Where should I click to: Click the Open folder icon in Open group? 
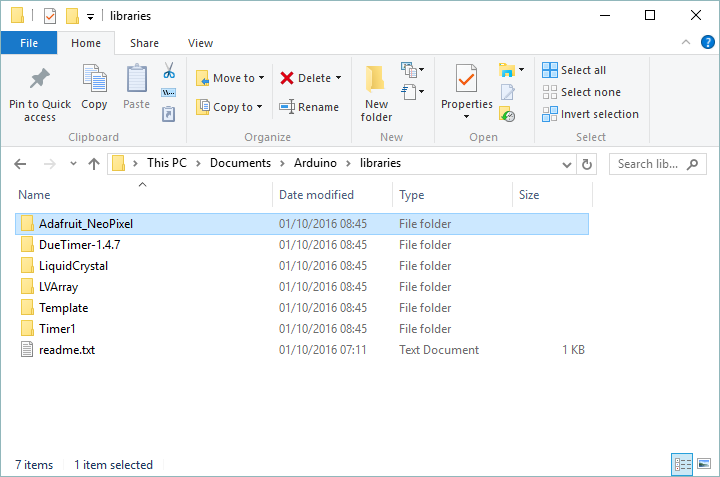tap(507, 70)
